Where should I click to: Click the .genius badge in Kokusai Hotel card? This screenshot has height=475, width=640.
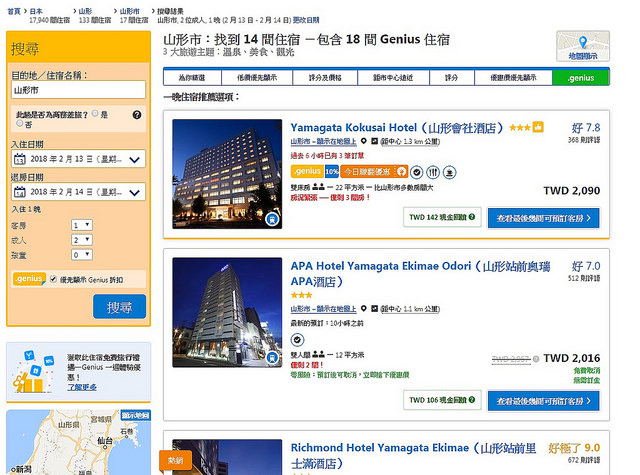click(x=307, y=171)
